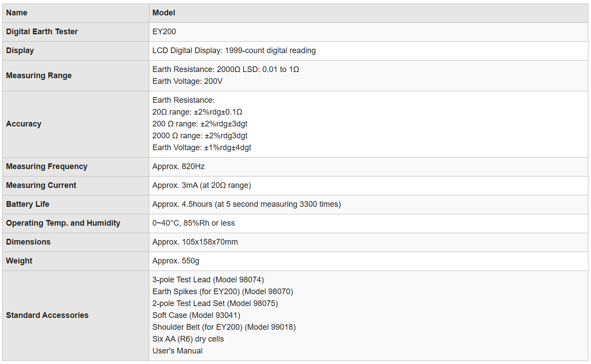The width and height of the screenshot is (591, 364).
Task: Select '3-pole Test Lead (Model 98074)' line
Action: click(208, 280)
